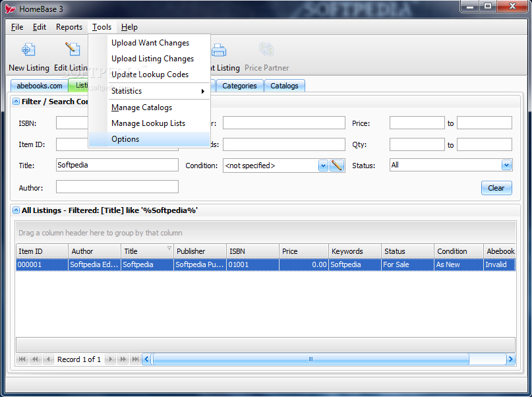Screen dimensions: 532x397
Task: Sort by Item ID column header
Action: pos(42,251)
